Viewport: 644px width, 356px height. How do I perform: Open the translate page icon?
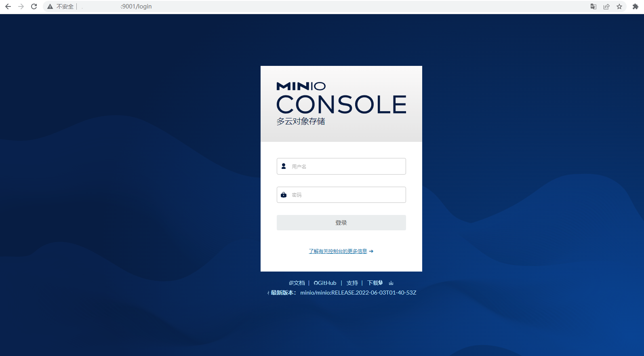593,6
